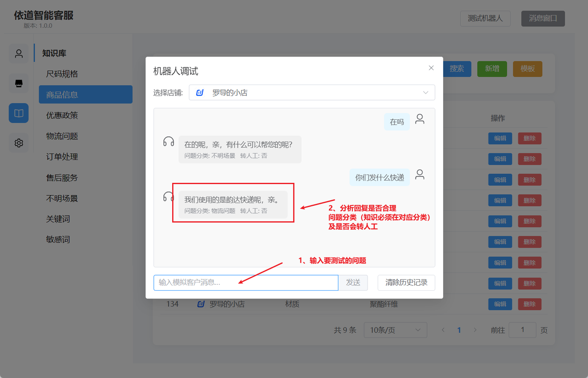This screenshot has width=588, height=378.
Task: Open the user profile sidebar icon
Action: pyautogui.click(x=18, y=53)
